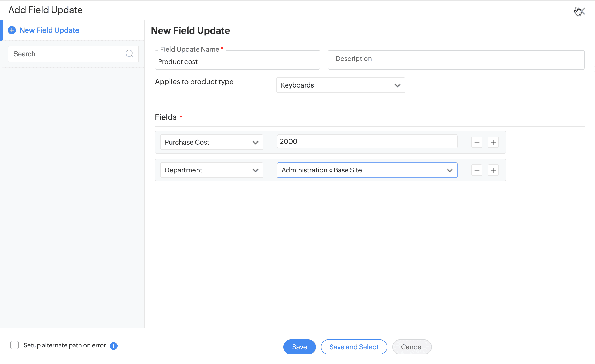Image resolution: width=595 pixels, height=364 pixels.
Task: Open the Keyboards product type dropdown
Action: (340, 85)
